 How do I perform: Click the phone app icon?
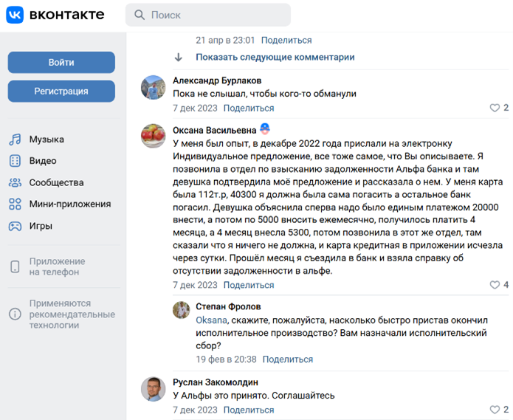pyautogui.click(x=15, y=266)
